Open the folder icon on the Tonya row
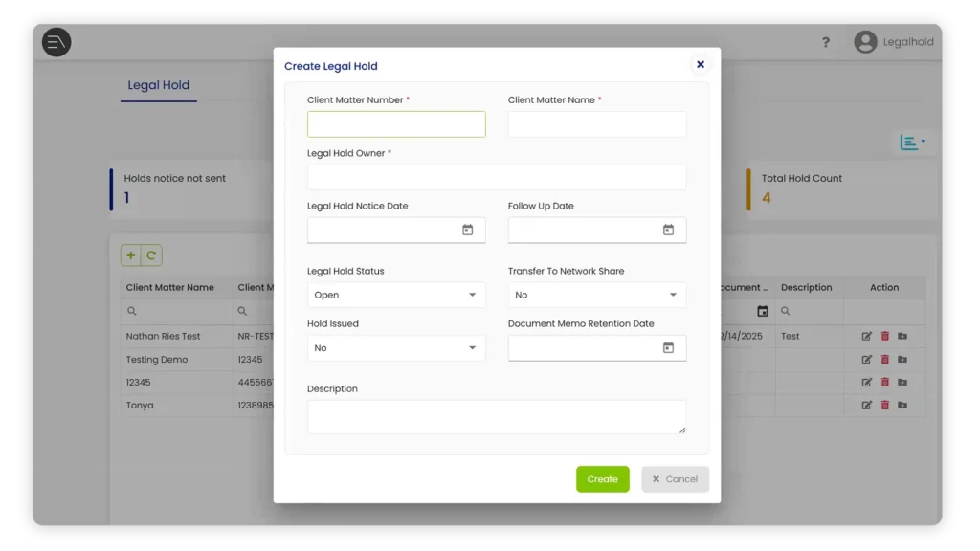 point(901,405)
